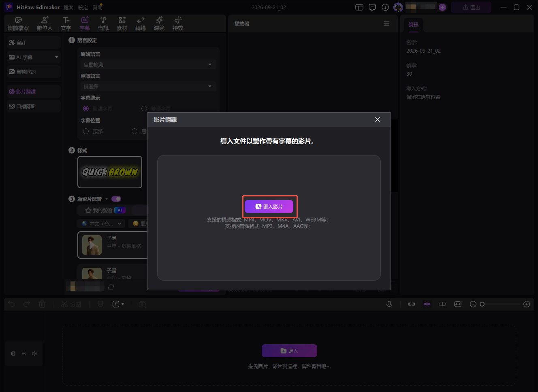The image size is (538, 392).
Task: Open the 字幕 subtitle tab
Action: click(85, 24)
